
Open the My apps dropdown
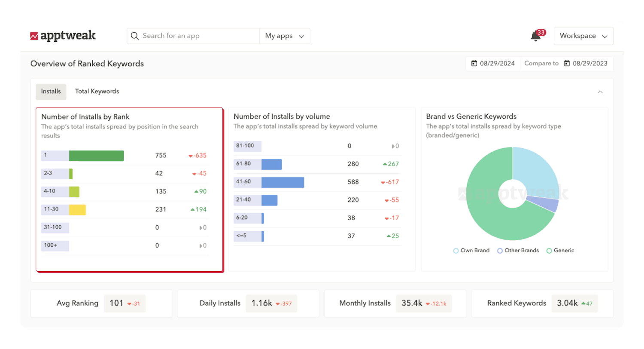285,36
